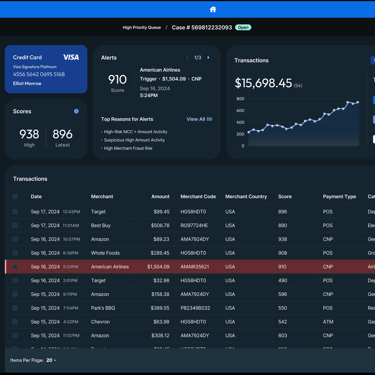
Task: Go to next alert arrow
Action: (x=208, y=58)
